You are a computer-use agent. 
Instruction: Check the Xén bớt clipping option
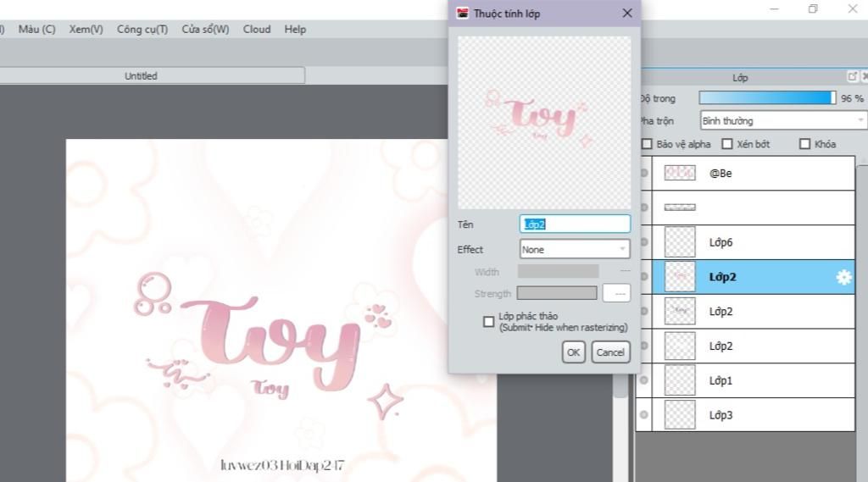coord(727,144)
